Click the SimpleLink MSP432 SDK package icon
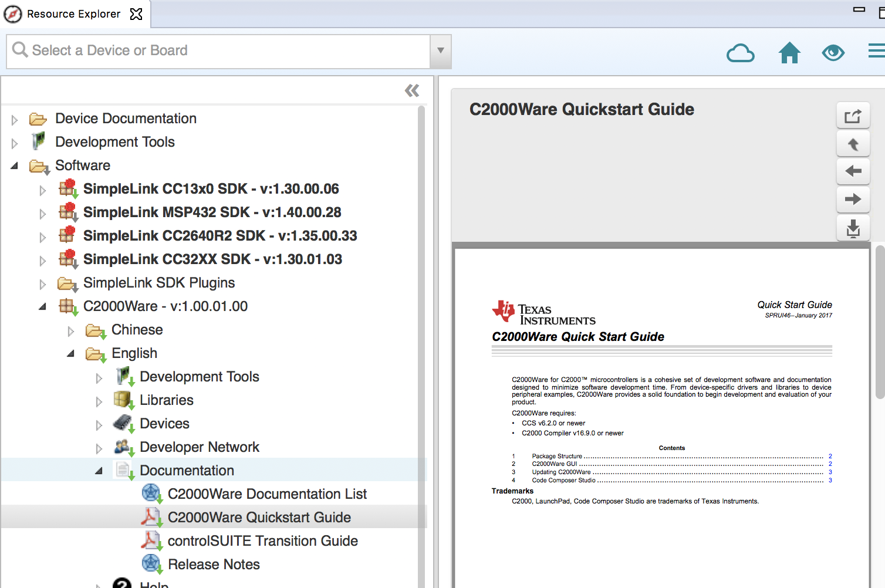This screenshot has width=885, height=588. click(x=69, y=212)
